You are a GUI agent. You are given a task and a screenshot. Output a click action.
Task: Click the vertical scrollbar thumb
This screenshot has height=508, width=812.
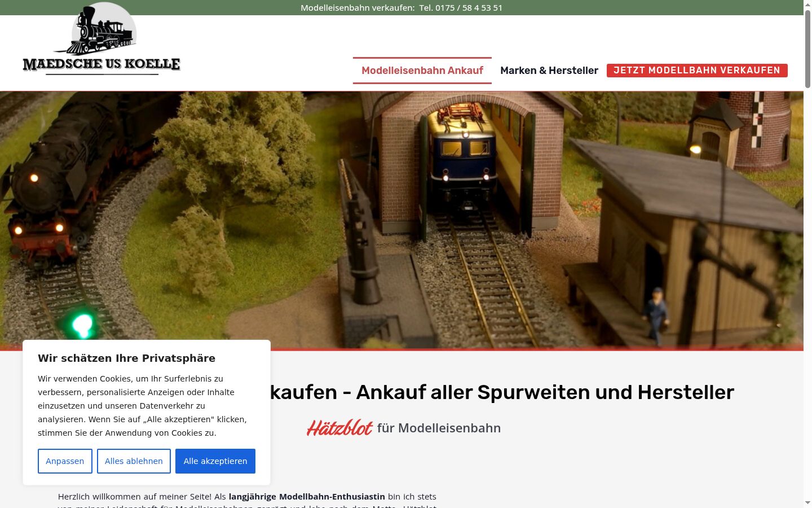[x=807, y=49]
